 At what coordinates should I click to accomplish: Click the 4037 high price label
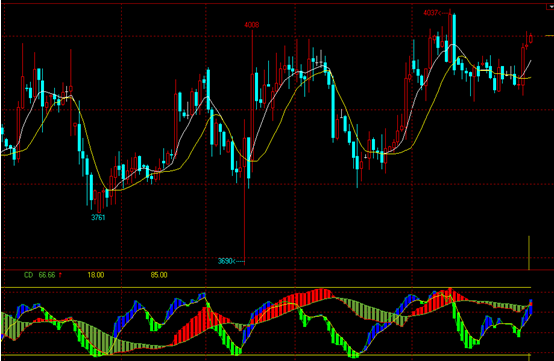[x=431, y=13]
